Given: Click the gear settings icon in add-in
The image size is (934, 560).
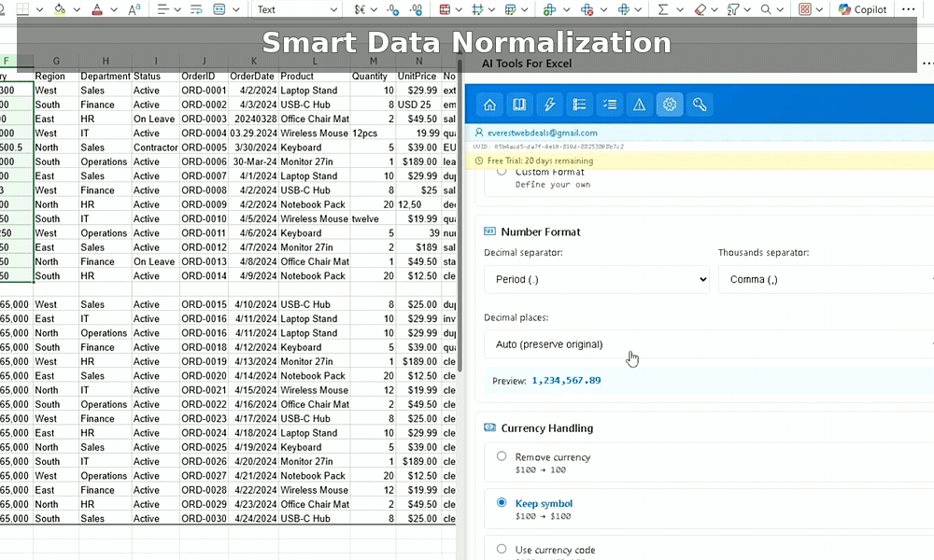Looking at the screenshot, I should (669, 105).
